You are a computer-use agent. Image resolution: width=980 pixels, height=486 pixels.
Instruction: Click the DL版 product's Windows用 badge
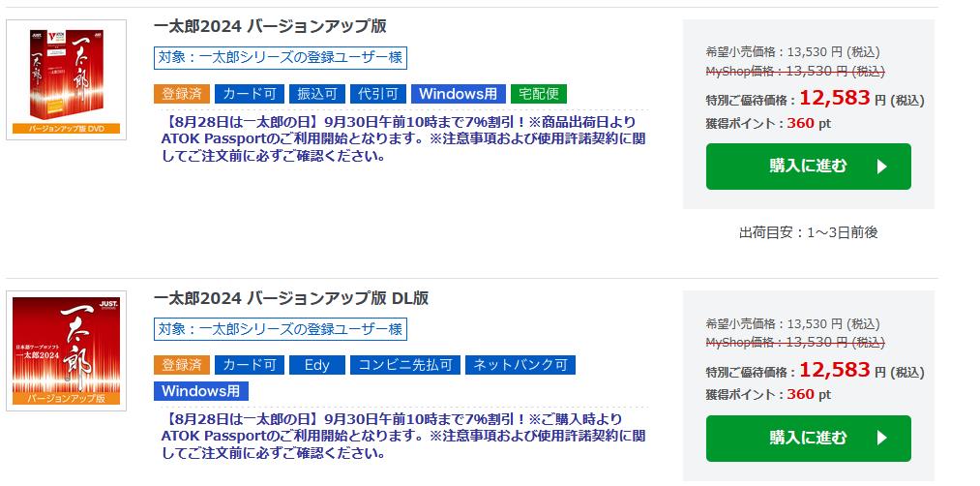click(201, 391)
